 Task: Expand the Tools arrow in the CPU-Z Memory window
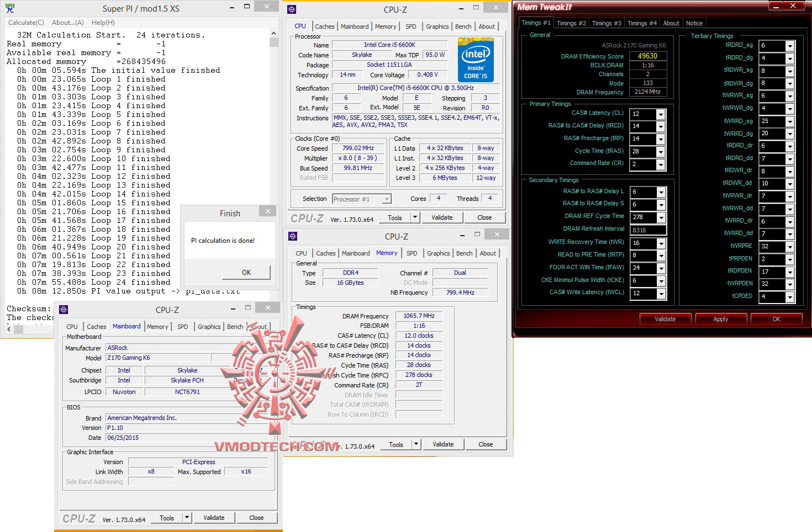coord(416,444)
